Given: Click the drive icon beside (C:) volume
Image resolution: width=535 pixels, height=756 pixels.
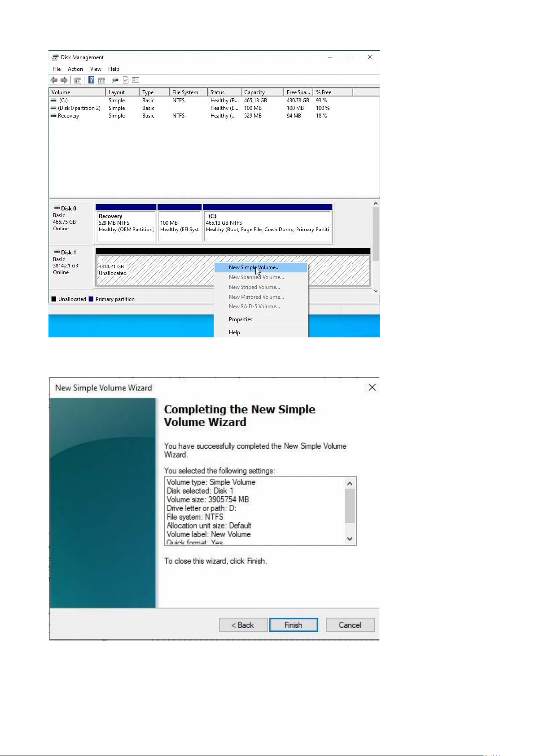Looking at the screenshot, I should pos(53,101).
